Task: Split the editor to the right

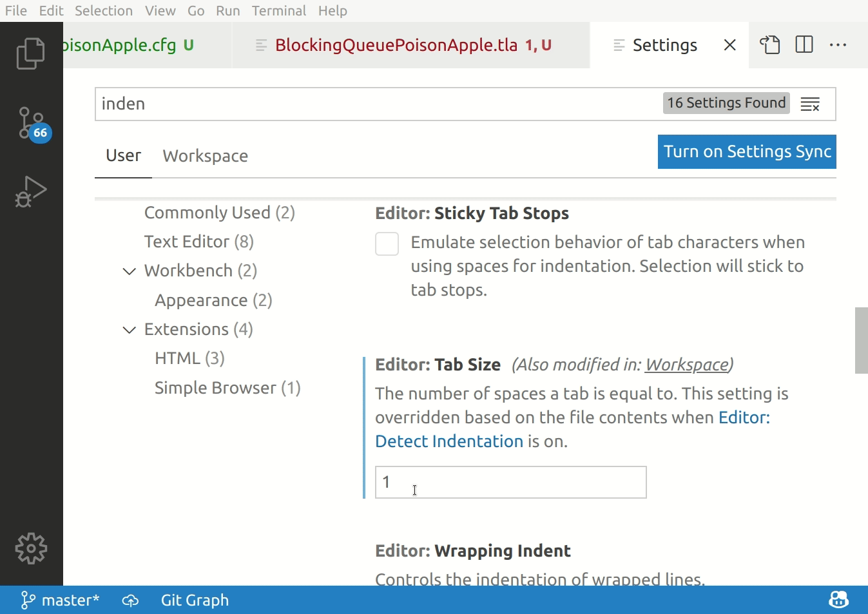Action: coord(804,44)
